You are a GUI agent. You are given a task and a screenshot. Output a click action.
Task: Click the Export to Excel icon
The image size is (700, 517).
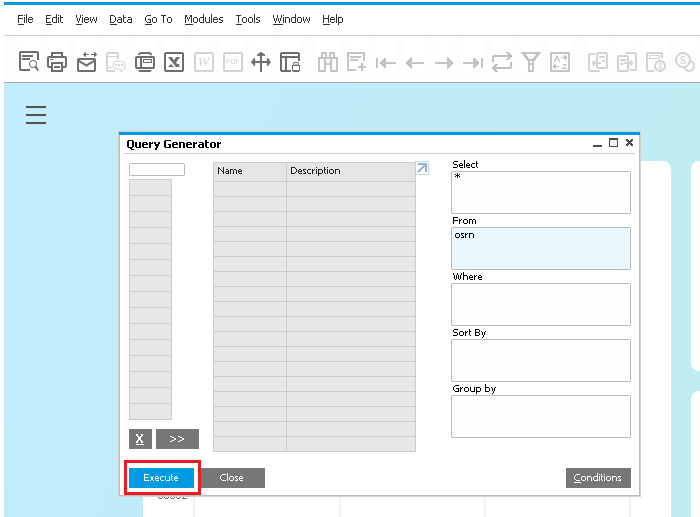(x=174, y=62)
